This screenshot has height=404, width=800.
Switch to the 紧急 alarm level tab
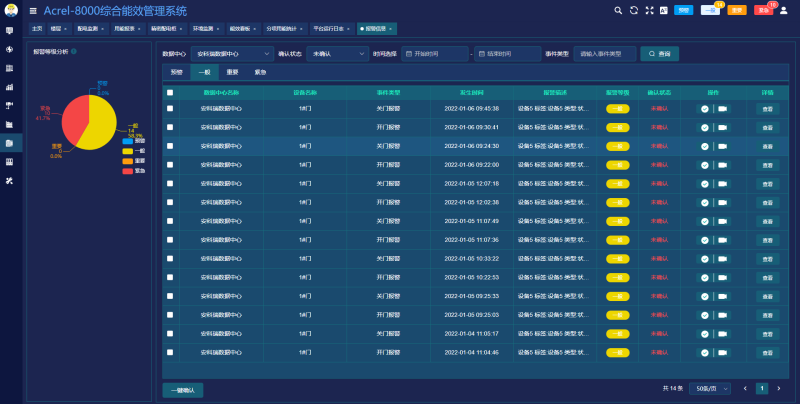260,72
